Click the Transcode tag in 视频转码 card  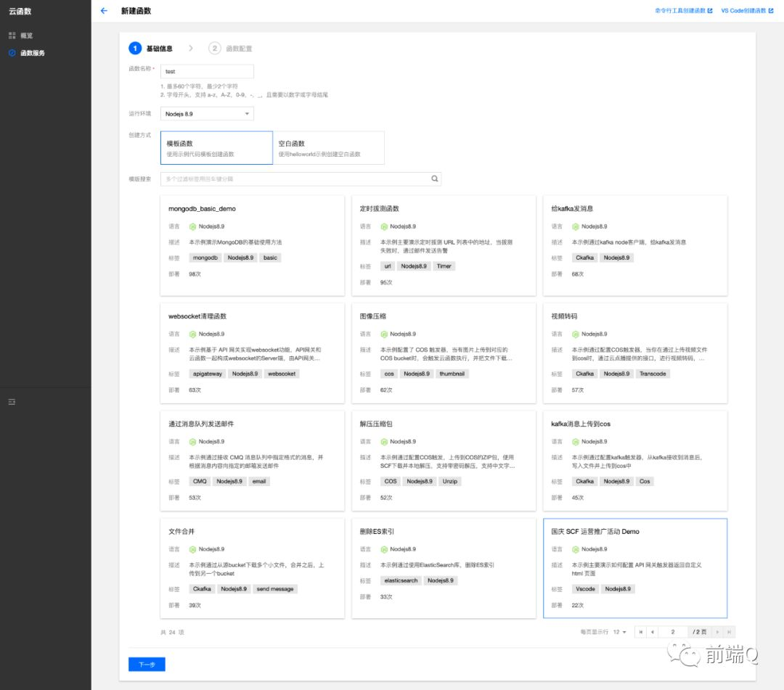[653, 374]
